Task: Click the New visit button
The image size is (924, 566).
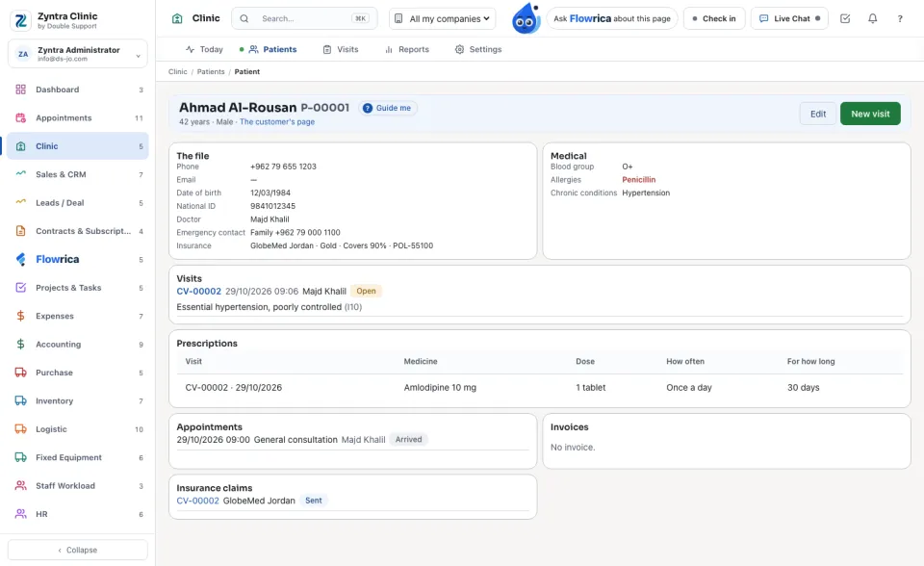Action: point(870,114)
